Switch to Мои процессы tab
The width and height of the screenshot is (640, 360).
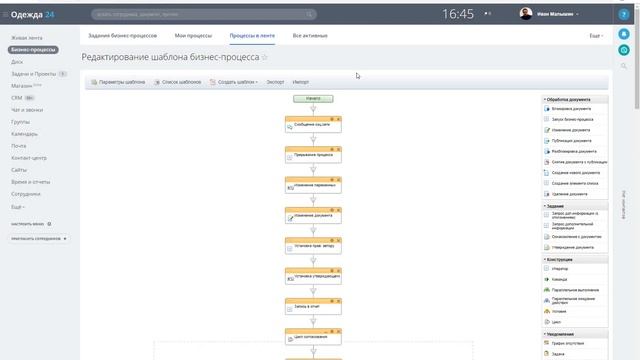pos(193,36)
